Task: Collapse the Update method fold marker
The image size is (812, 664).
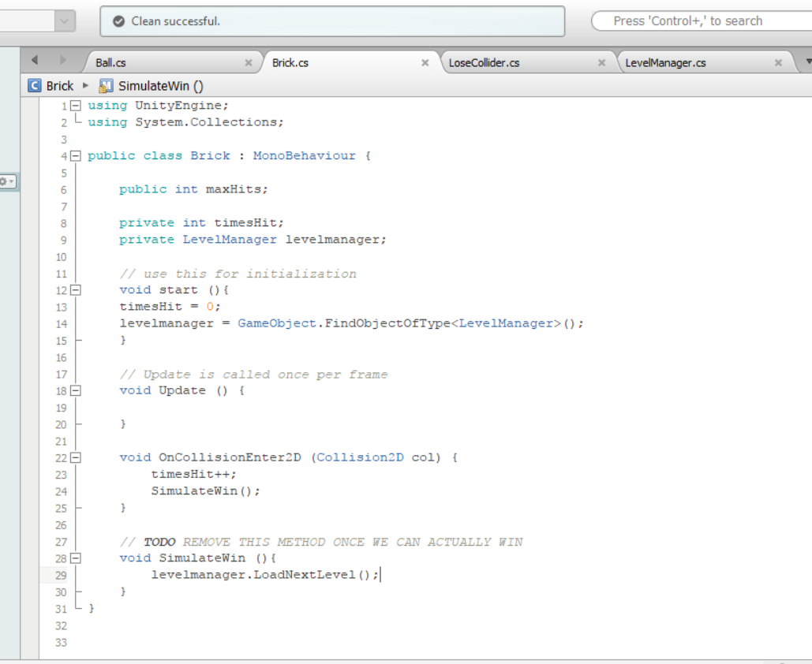Action: tap(74, 390)
